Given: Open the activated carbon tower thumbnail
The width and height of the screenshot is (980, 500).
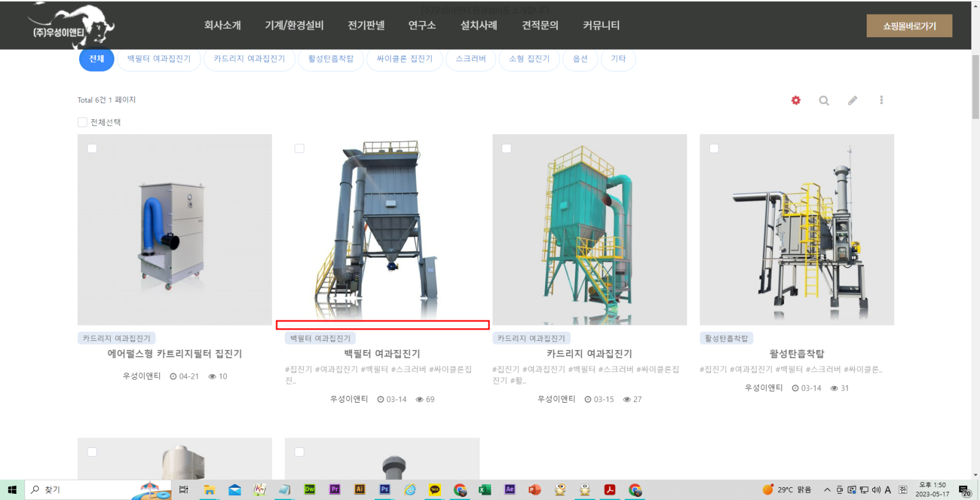Looking at the screenshot, I should point(797,229).
